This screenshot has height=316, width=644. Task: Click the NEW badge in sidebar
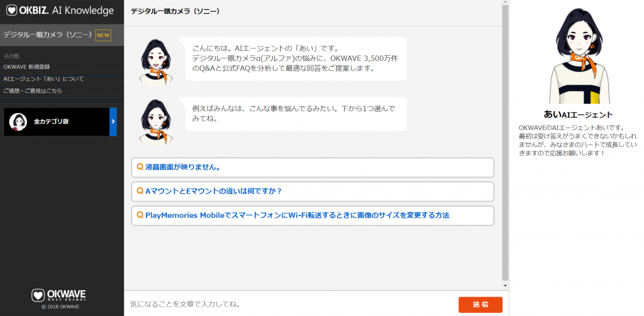click(103, 35)
